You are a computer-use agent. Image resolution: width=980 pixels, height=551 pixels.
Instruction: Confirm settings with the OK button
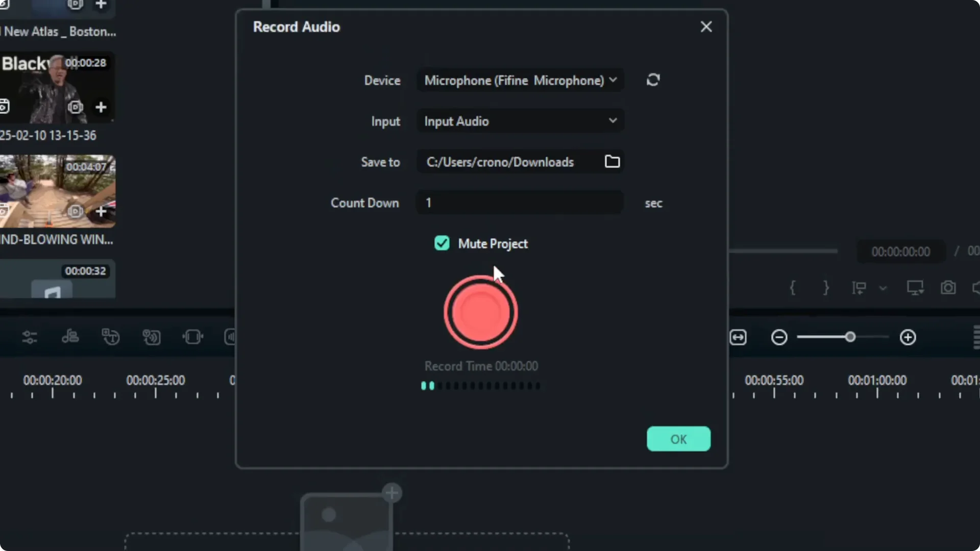(x=678, y=439)
